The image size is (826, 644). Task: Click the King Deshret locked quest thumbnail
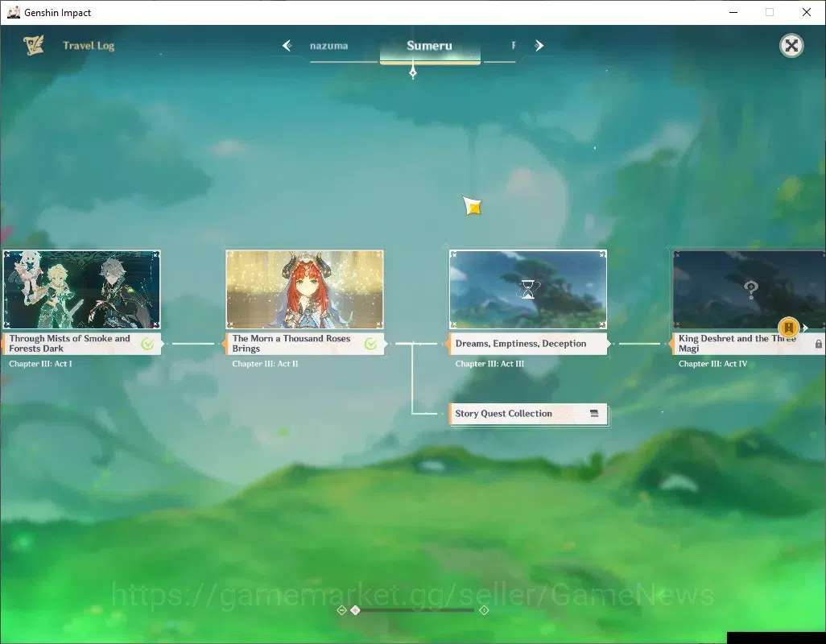pos(749,290)
